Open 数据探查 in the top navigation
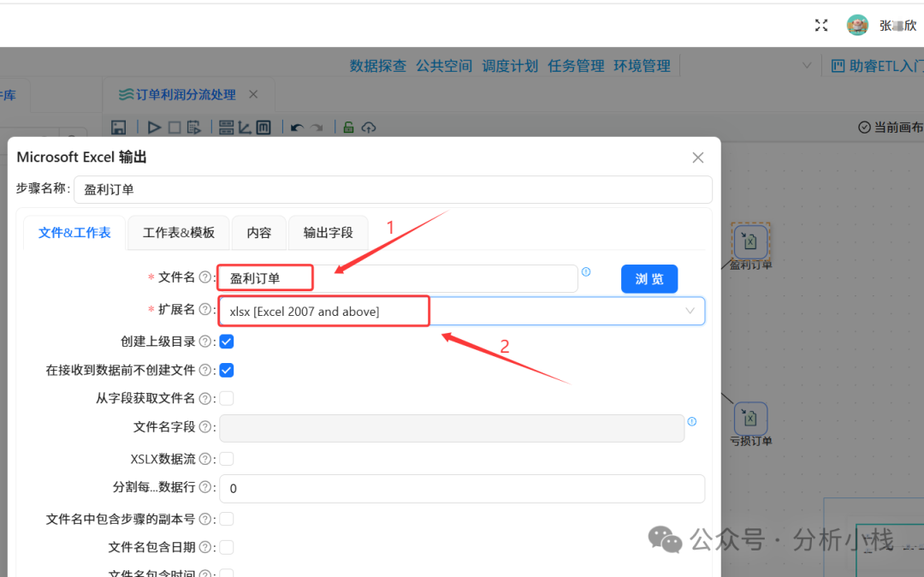Image resolution: width=924 pixels, height=577 pixels. 378,66
